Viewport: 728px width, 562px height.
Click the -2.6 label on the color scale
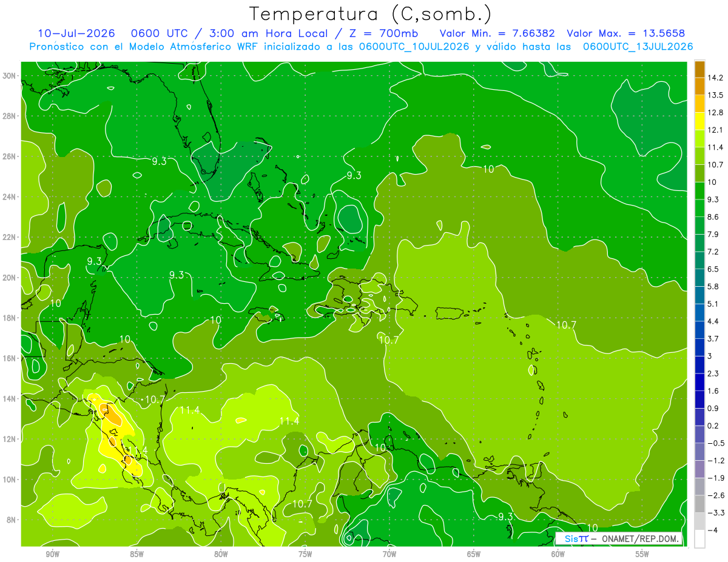click(x=715, y=495)
